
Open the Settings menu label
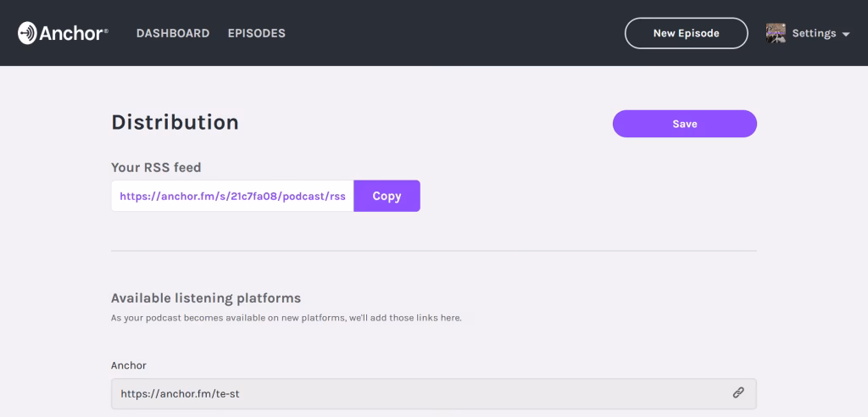point(814,33)
